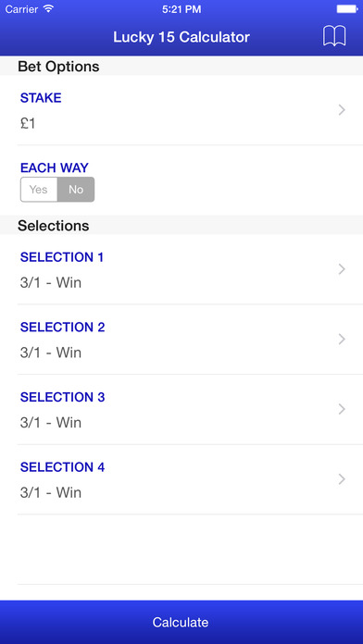The width and height of the screenshot is (363, 644).
Task: Open Selection 1 chevron arrow
Action: 341,269
